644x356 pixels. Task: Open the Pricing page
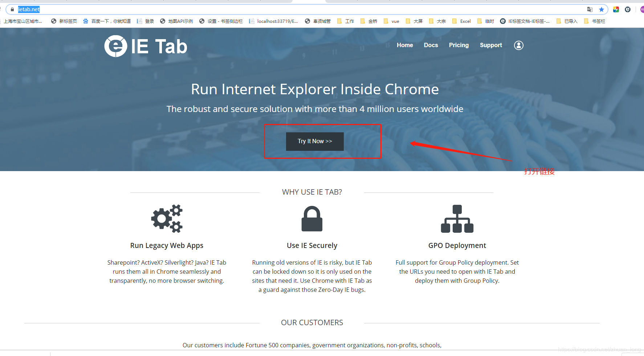[459, 45]
